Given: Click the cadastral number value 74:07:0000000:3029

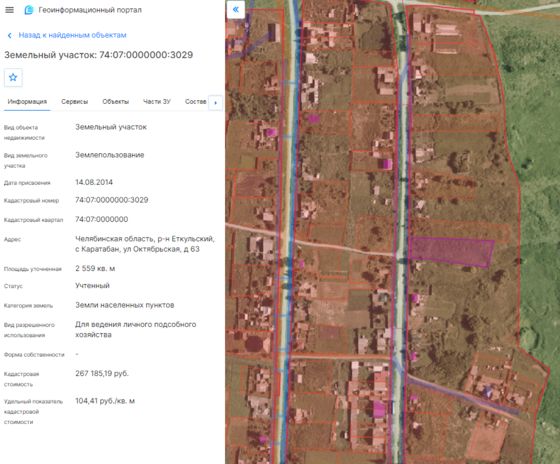Looking at the screenshot, I should pyautogui.click(x=112, y=200).
